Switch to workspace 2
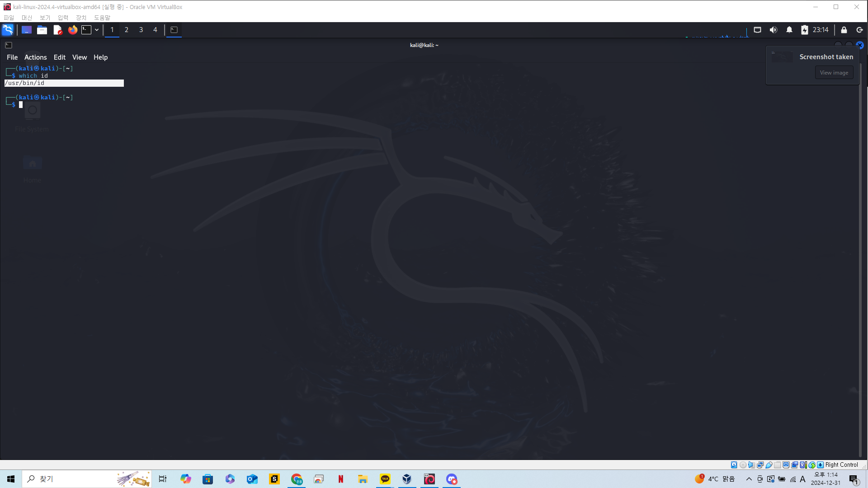The width and height of the screenshot is (868, 488). [127, 30]
